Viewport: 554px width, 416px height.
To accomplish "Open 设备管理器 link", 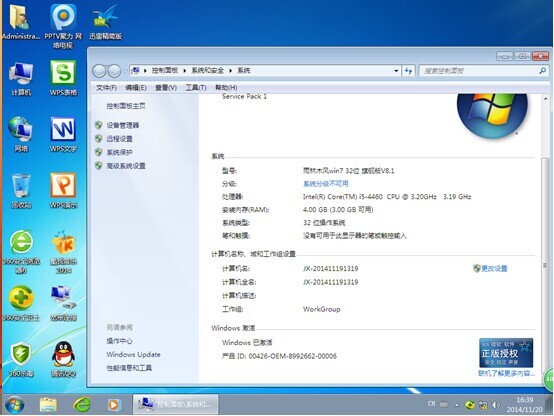I will [x=123, y=125].
